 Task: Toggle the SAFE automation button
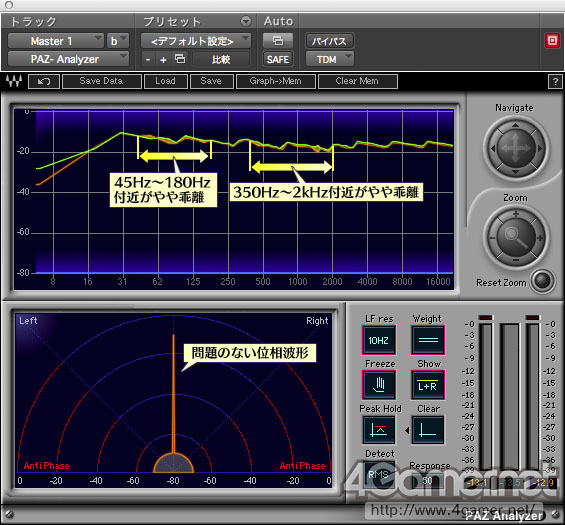[x=278, y=59]
